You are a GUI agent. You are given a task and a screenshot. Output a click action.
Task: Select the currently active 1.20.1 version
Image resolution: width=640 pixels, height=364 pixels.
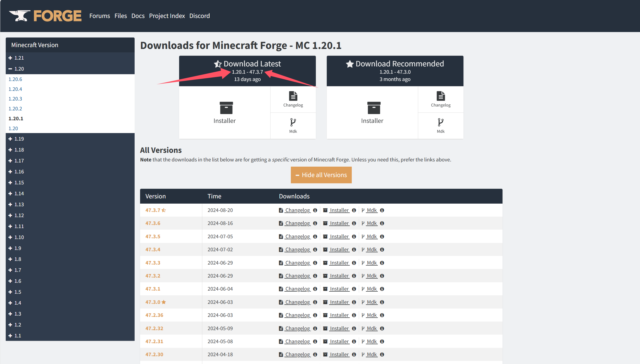pyautogui.click(x=16, y=118)
